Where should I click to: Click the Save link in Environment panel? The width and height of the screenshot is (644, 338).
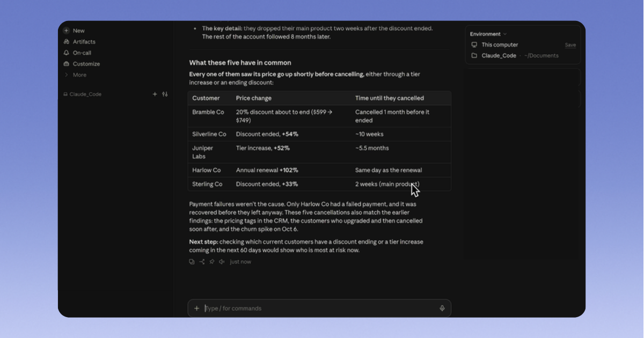pos(570,45)
